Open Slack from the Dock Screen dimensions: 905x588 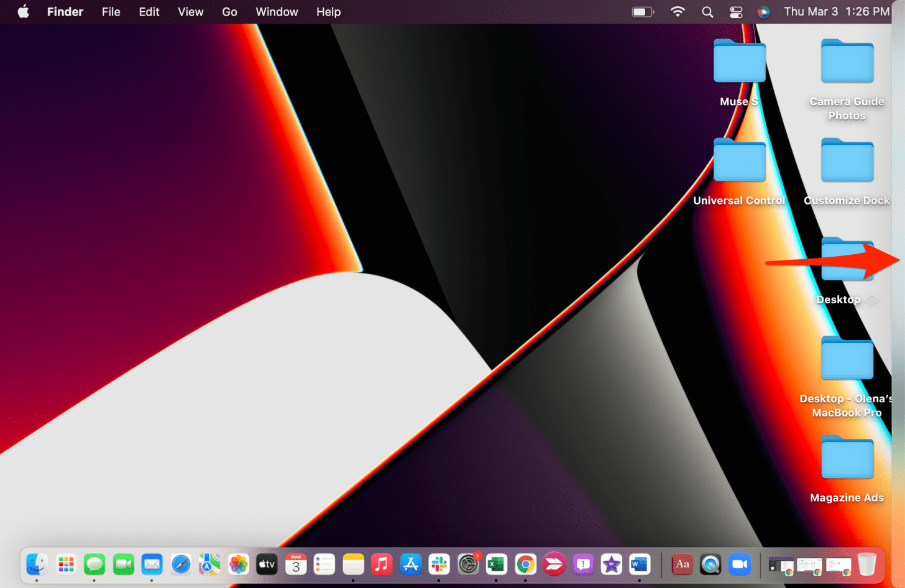[x=439, y=564]
